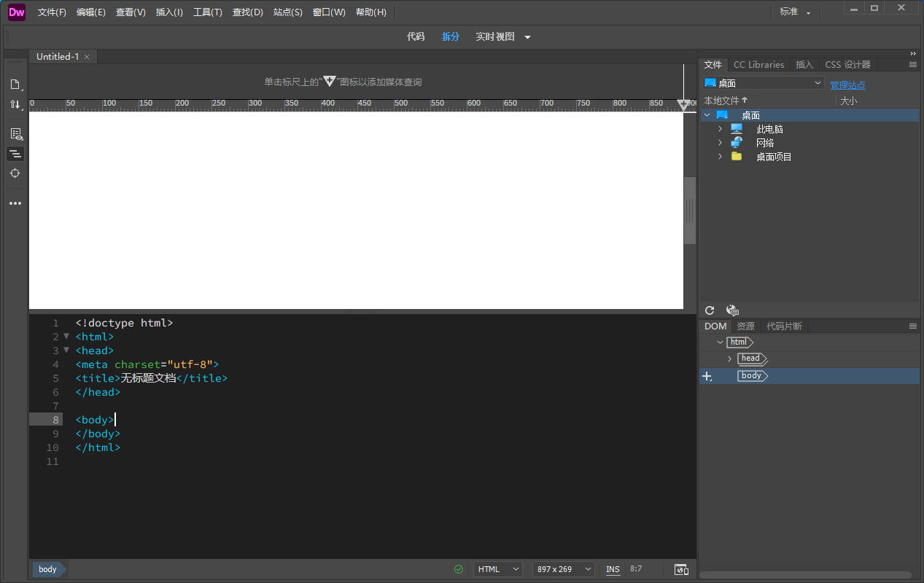Open the 897 x 269 window size dropdown
The width and height of the screenshot is (924, 583).
click(x=563, y=569)
